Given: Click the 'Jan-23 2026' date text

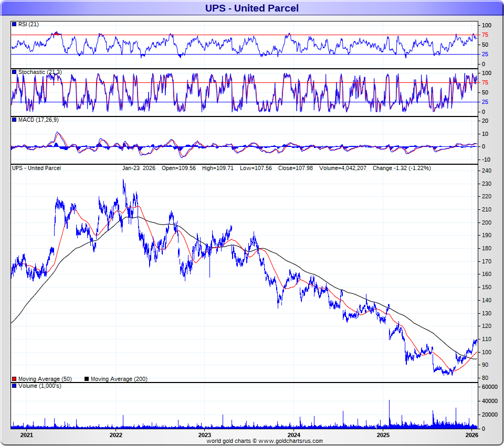Looking at the screenshot, I should pos(139,168).
